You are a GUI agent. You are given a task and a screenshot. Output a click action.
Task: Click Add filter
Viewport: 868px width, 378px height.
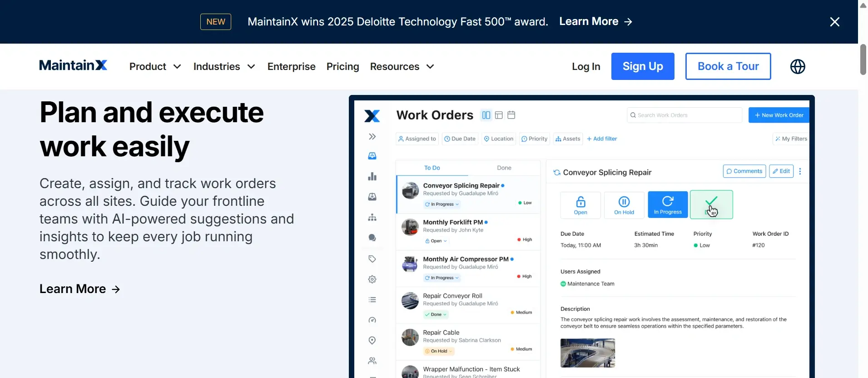[602, 139]
